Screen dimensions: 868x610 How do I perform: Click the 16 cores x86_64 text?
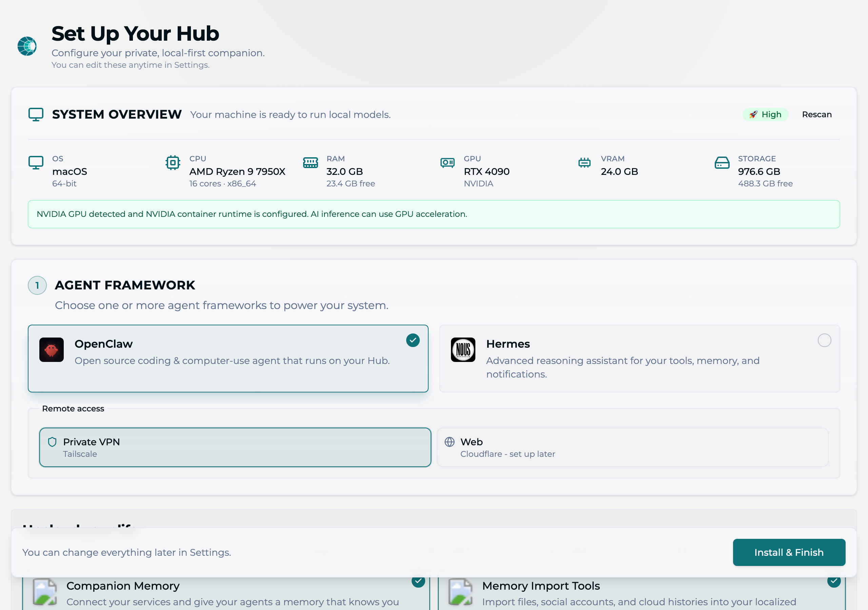tap(223, 184)
